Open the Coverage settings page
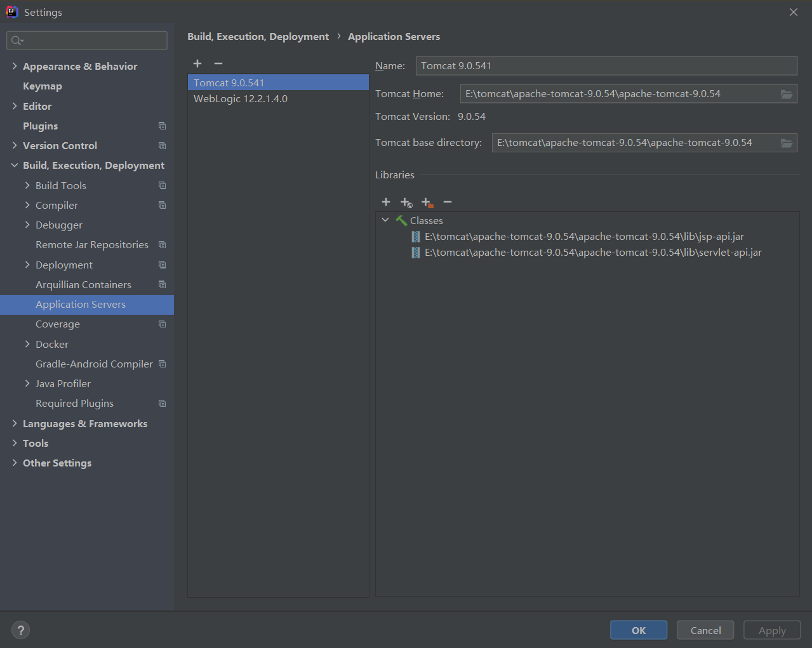Image resolution: width=812 pixels, height=648 pixels. pyautogui.click(x=58, y=324)
